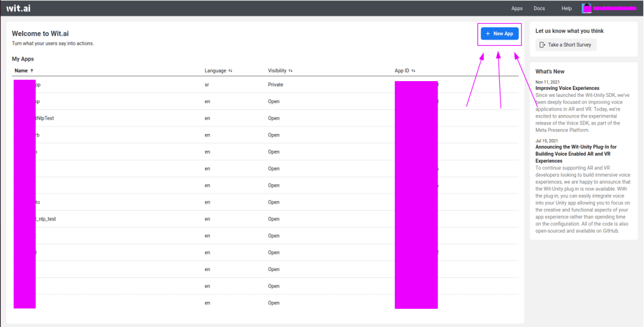Image resolution: width=644 pixels, height=327 pixels.
Task: Open the Wit-Unity Plug-In announcement
Action: [576, 153]
